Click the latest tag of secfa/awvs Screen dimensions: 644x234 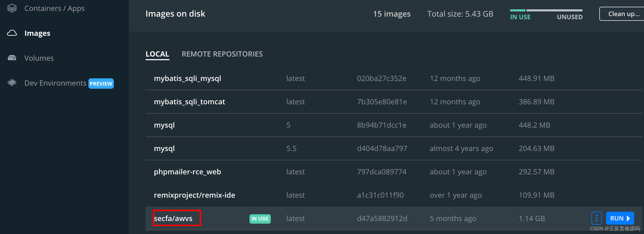pyautogui.click(x=295, y=218)
